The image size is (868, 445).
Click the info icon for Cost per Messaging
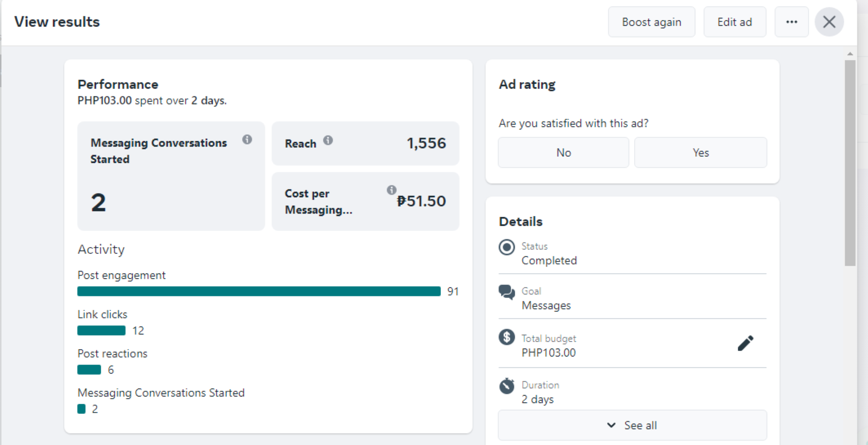click(x=391, y=190)
